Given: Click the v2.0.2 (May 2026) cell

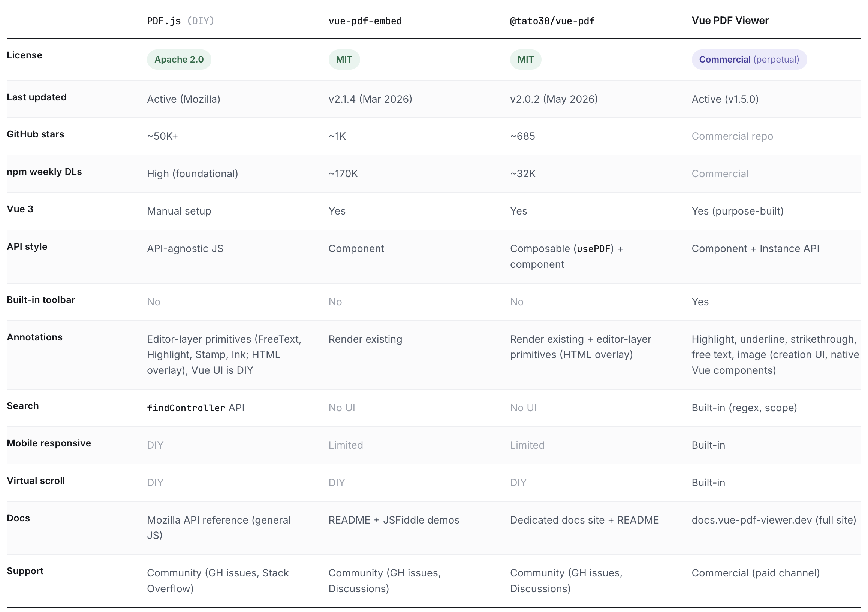Looking at the screenshot, I should [x=554, y=99].
